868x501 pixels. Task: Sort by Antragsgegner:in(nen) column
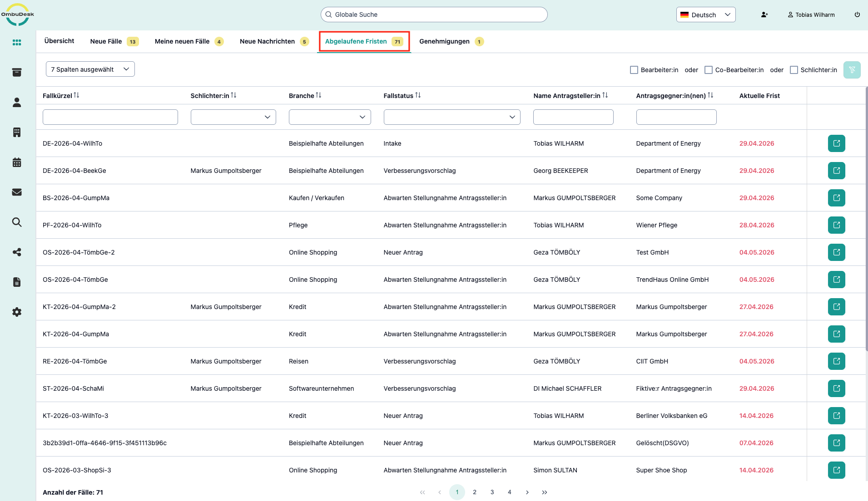(710, 95)
